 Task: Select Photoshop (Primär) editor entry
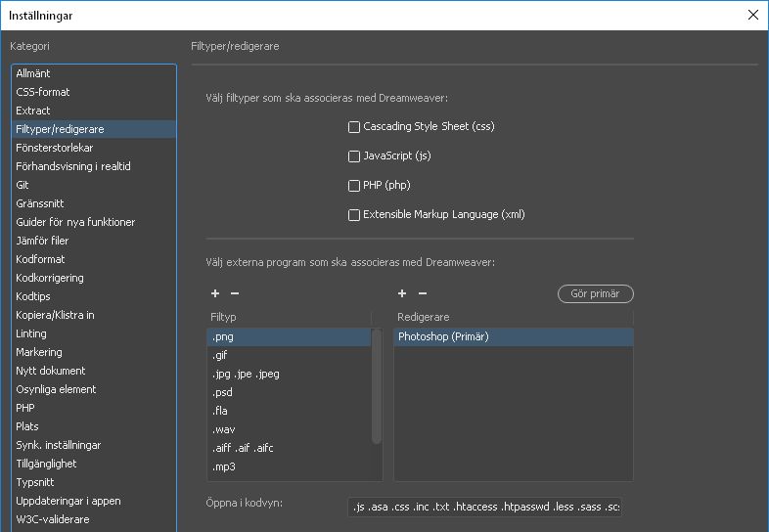click(443, 336)
